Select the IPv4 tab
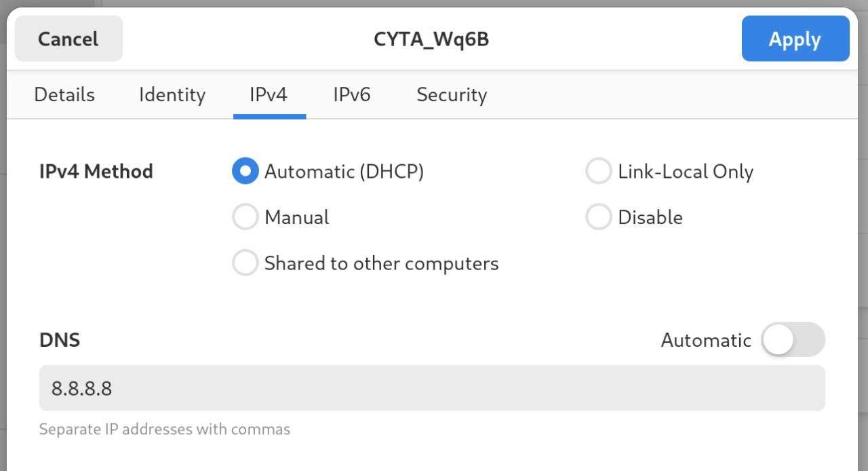 click(269, 95)
